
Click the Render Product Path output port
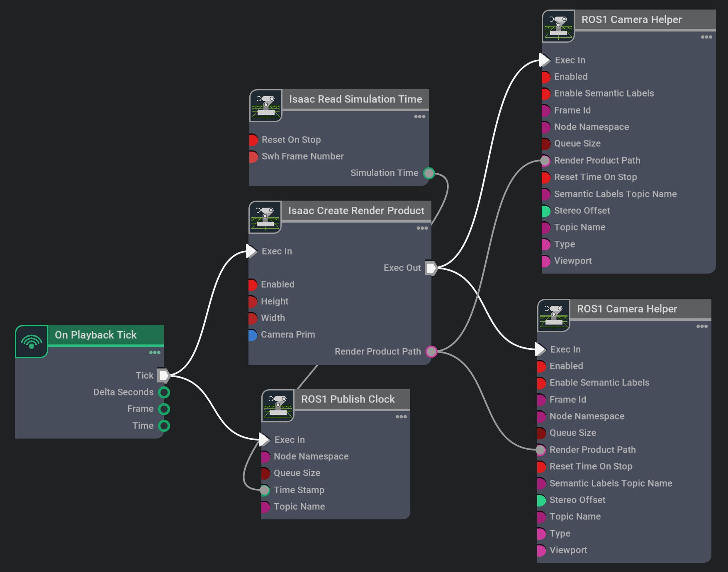pyautogui.click(x=431, y=351)
